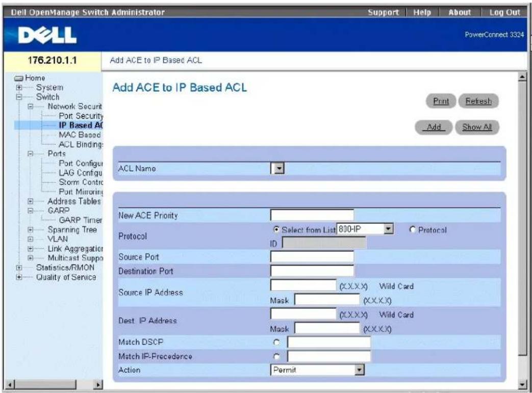The width and height of the screenshot is (532, 393).
Task: Select Port Security in the tree
Action: [81, 116]
